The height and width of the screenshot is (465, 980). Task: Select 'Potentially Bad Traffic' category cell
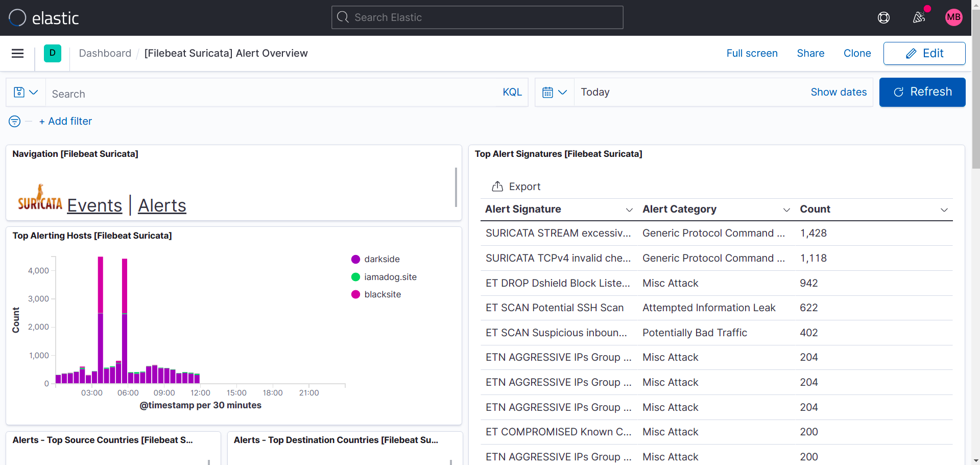(x=695, y=333)
